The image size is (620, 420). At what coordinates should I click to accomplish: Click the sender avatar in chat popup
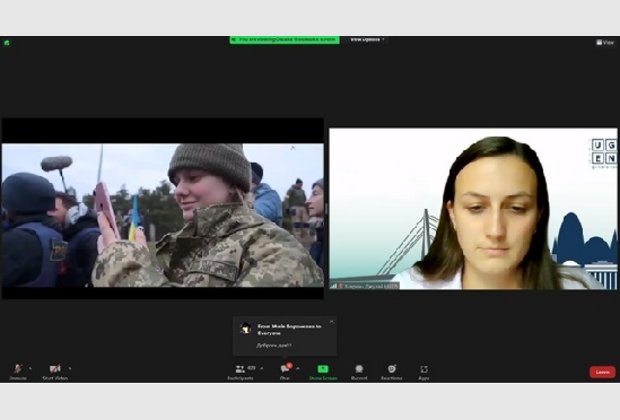pyautogui.click(x=246, y=328)
